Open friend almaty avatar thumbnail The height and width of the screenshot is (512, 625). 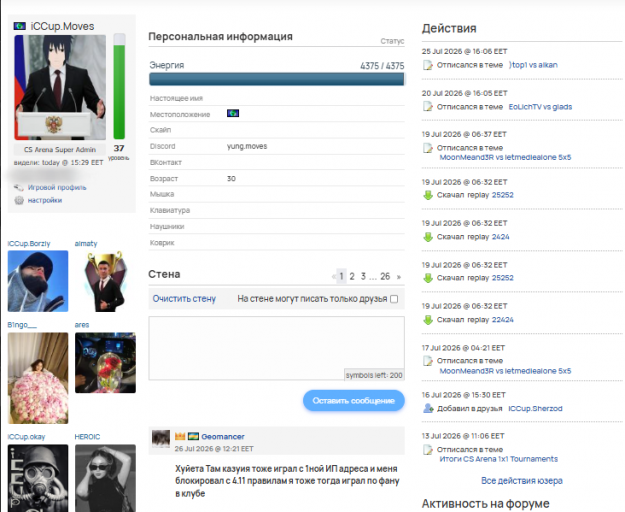(105, 281)
